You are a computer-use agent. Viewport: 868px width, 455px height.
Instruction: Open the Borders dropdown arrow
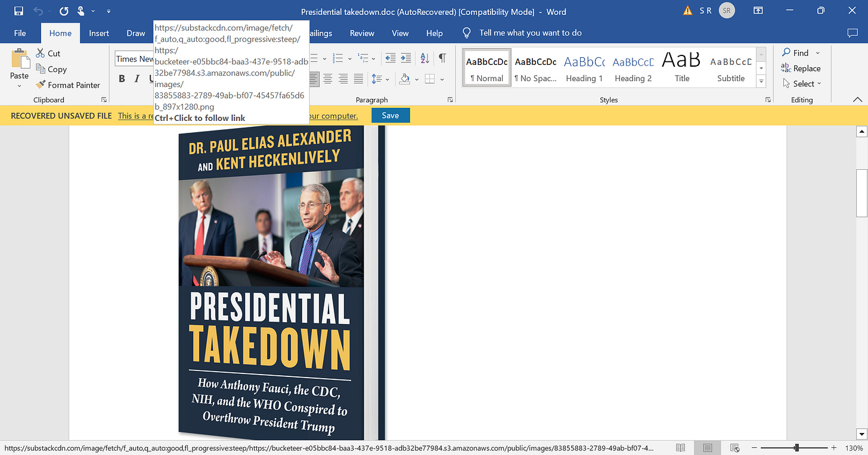click(x=442, y=79)
